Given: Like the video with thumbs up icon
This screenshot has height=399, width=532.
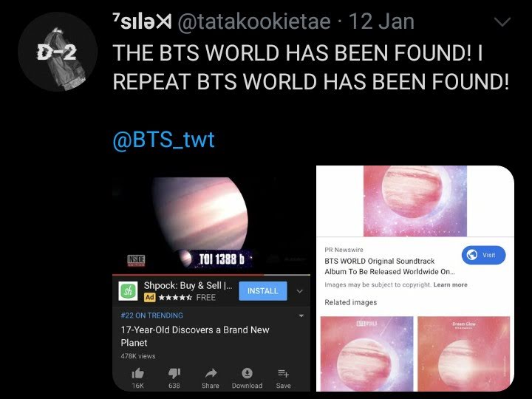Looking at the screenshot, I should click(x=137, y=374).
